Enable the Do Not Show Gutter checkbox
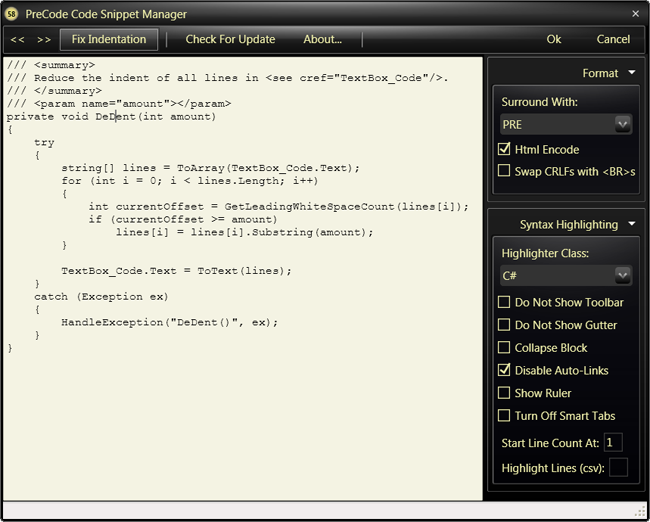The image size is (650, 522). click(x=504, y=325)
